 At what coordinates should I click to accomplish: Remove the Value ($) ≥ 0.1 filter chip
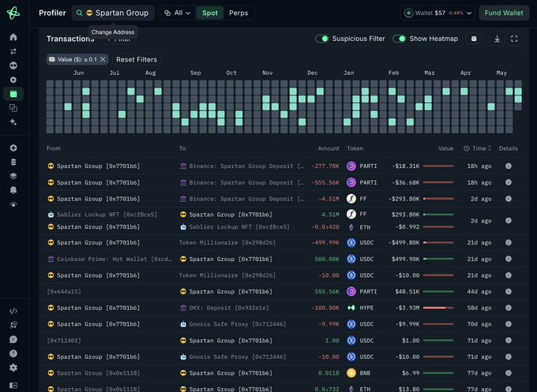[103, 59]
